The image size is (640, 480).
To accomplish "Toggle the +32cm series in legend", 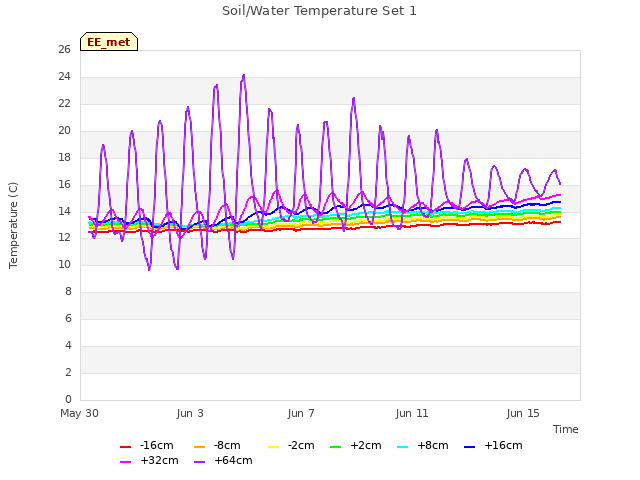I will (149, 460).
